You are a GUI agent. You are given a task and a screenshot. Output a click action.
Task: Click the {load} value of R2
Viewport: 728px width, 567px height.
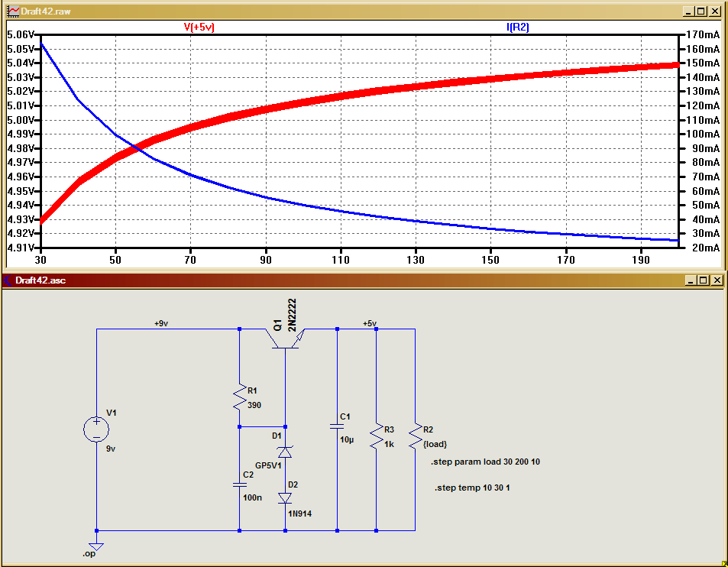(435, 444)
